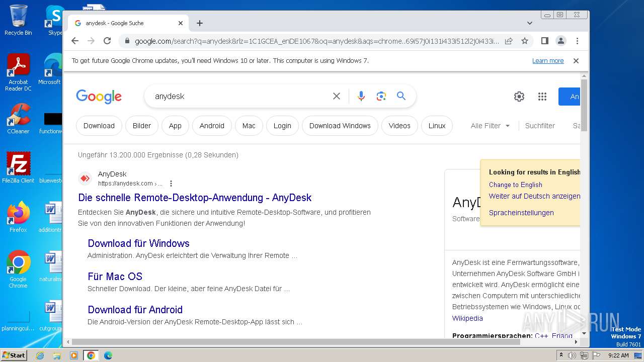
Task: Click Change to English link
Action: [516, 185]
